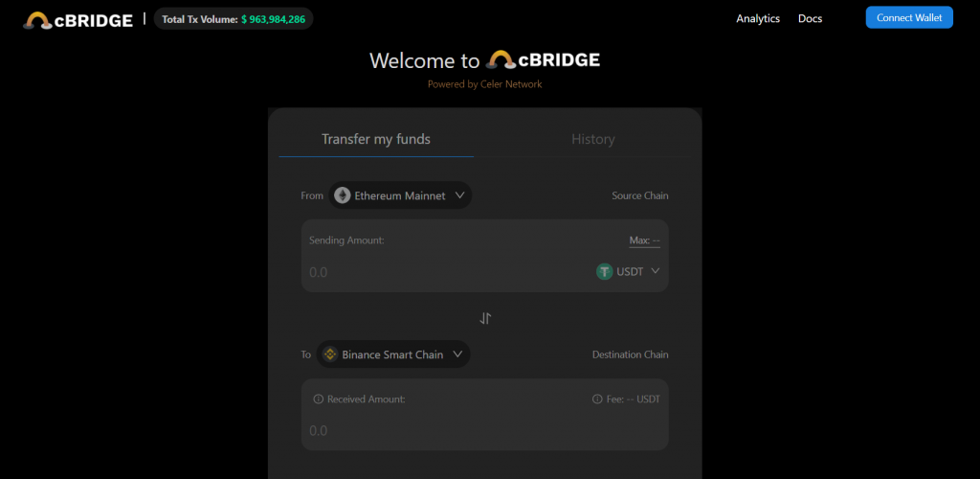Open the USDT token selector dropdown

click(628, 271)
